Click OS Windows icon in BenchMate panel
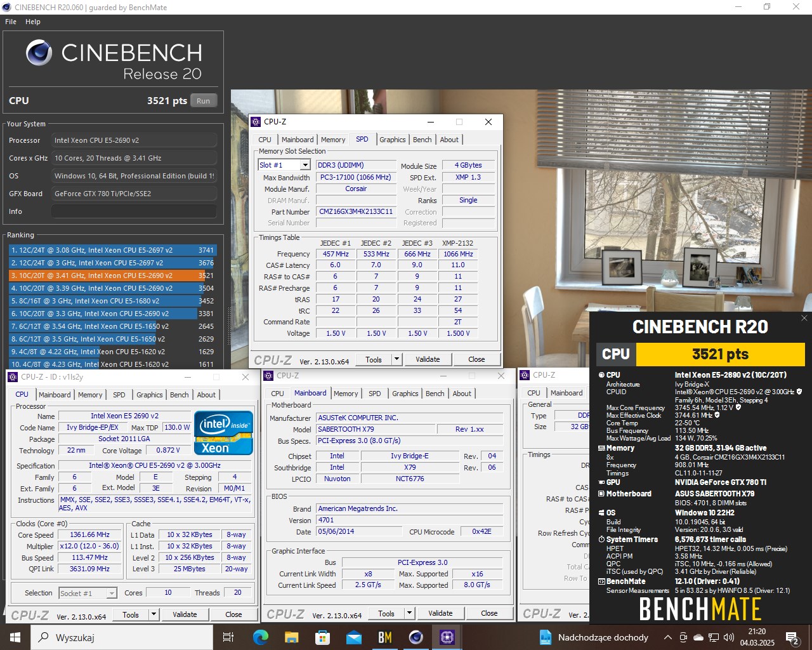The height and width of the screenshot is (650, 812). (x=601, y=513)
